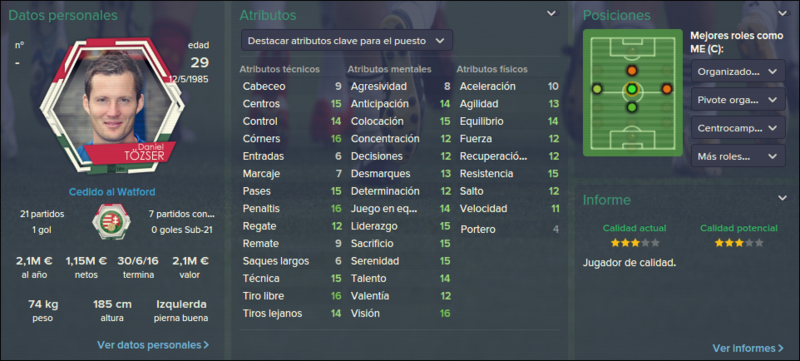Collapse the Atributos panel chevron
This screenshot has width=800, height=361.
coord(552,14)
